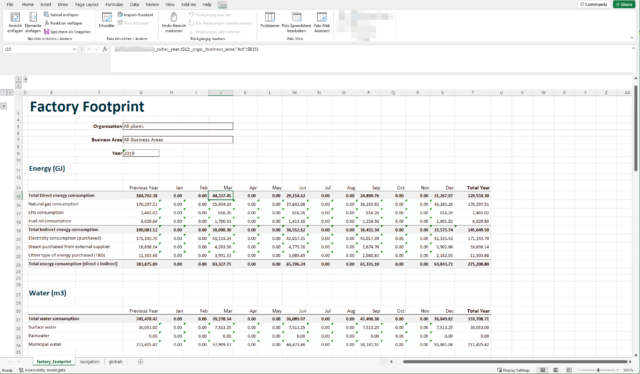Viewport: 640px width, 374px height.
Task: Expand the row outline group plus button
Action: [x=4, y=106]
